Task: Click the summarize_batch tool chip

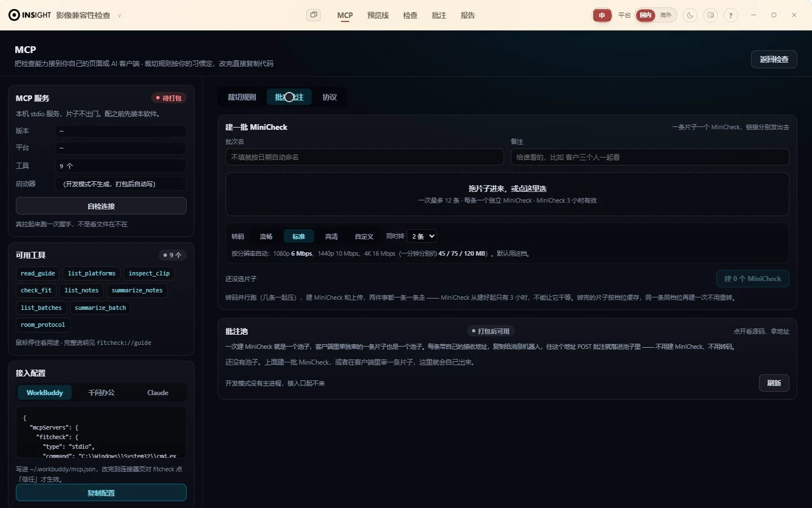Action: tap(100, 308)
